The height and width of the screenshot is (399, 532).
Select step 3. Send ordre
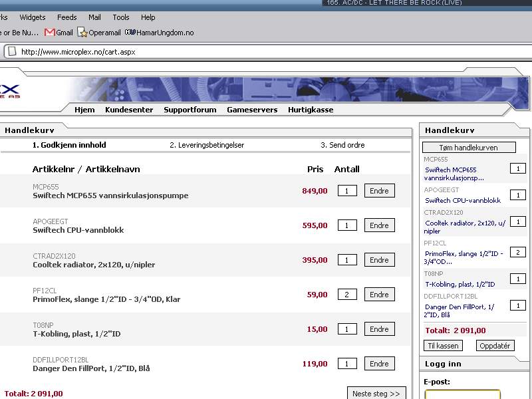point(342,145)
